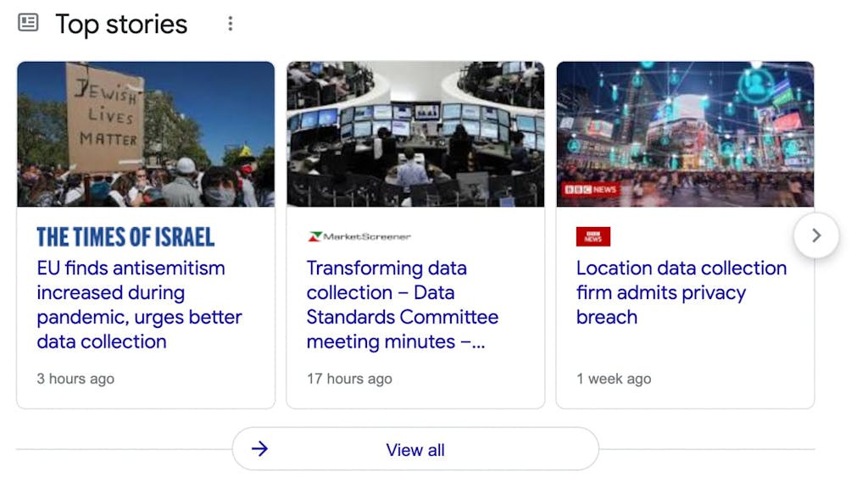Viewport: 868px width, 488px height.
Task: Click the Top stories newspaper icon
Action: (28, 23)
